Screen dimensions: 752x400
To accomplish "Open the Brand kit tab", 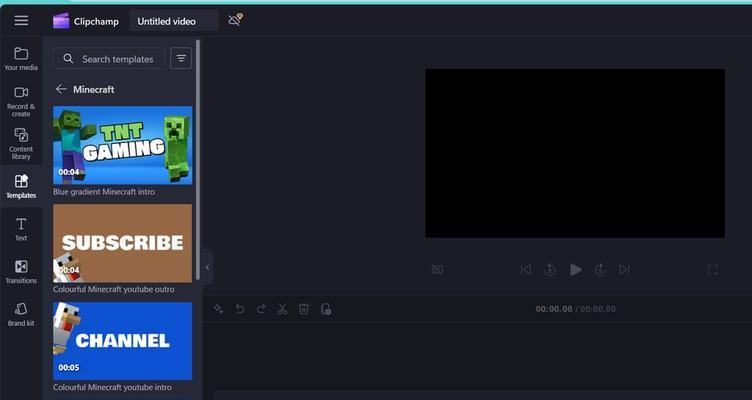I will (x=21, y=314).
